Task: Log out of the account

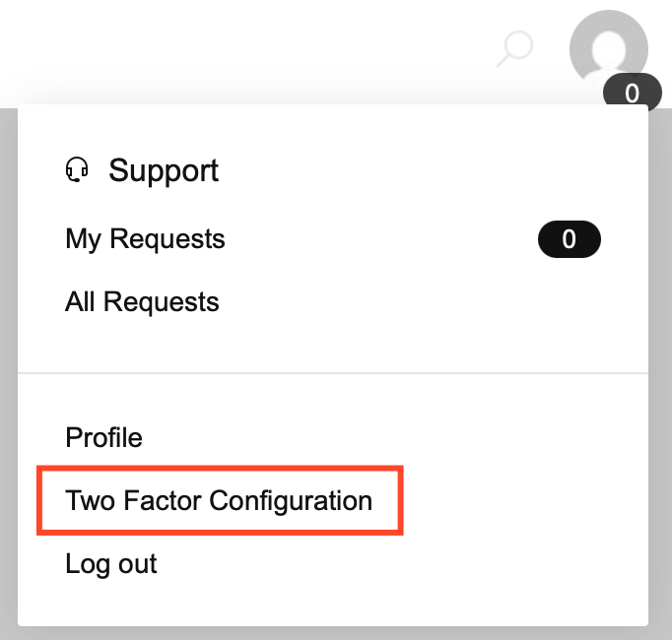Action: point(111,564)
